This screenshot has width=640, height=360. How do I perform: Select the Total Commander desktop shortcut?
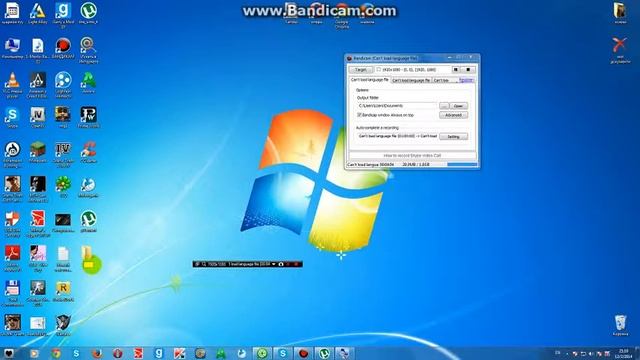(x=12, y=293)
